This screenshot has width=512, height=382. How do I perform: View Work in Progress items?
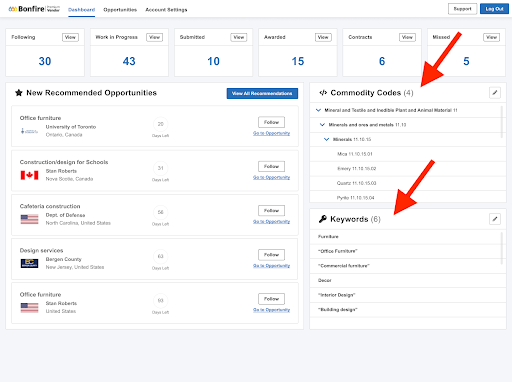pos(155,37)
